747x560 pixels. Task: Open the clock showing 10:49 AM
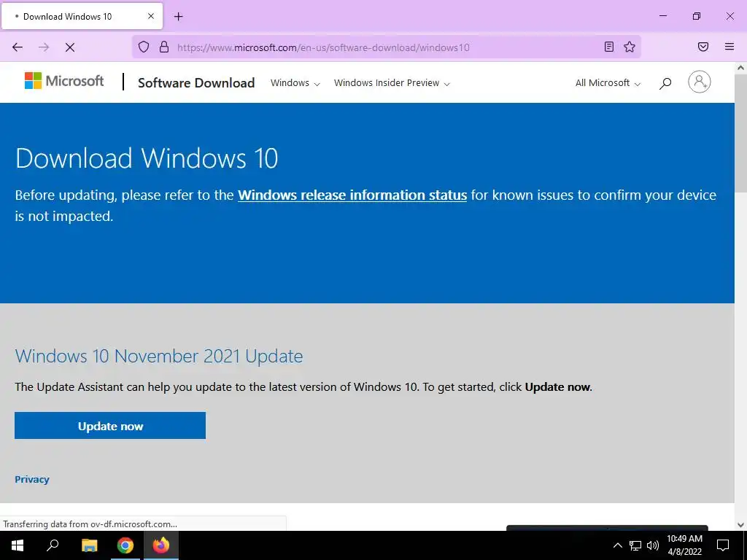684,545
